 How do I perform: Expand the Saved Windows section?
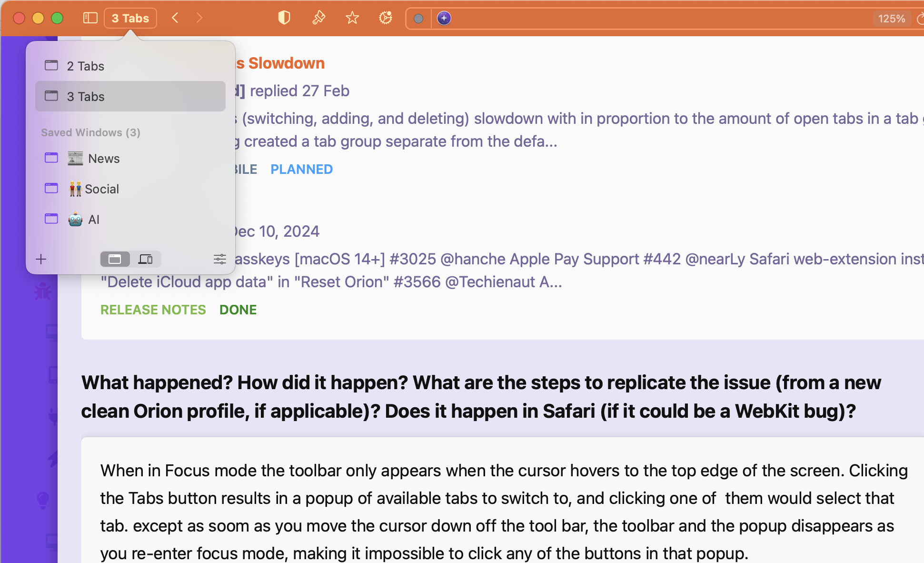click(x=90, y=132)
